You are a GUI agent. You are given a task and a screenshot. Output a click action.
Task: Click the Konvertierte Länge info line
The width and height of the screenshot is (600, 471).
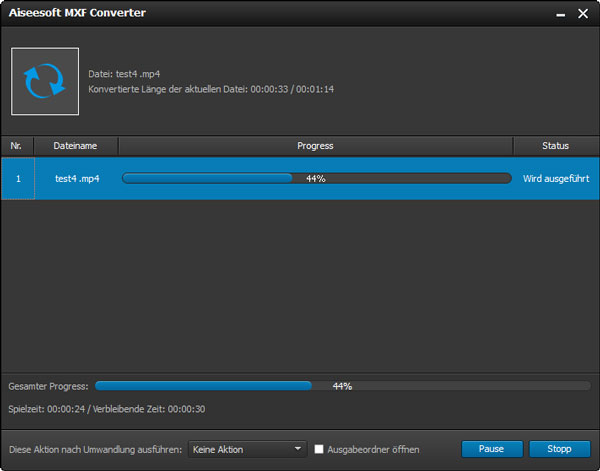pos(211,89)
